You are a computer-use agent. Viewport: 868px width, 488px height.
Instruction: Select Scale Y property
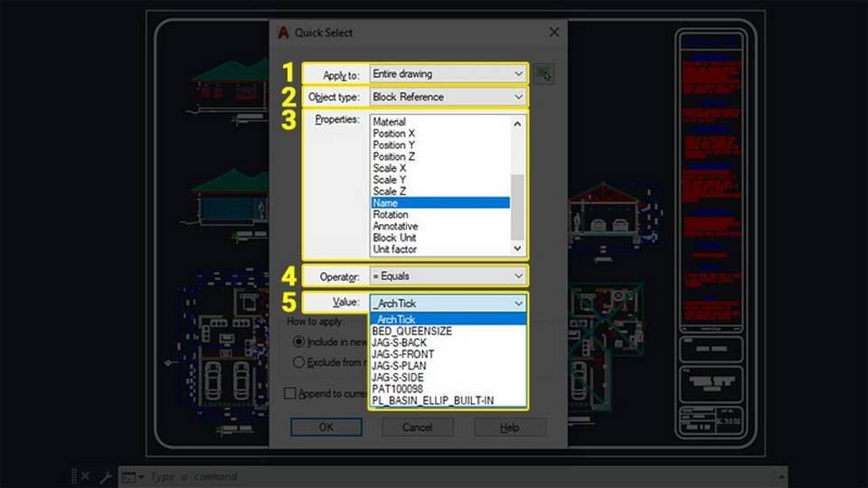point(440,180)
